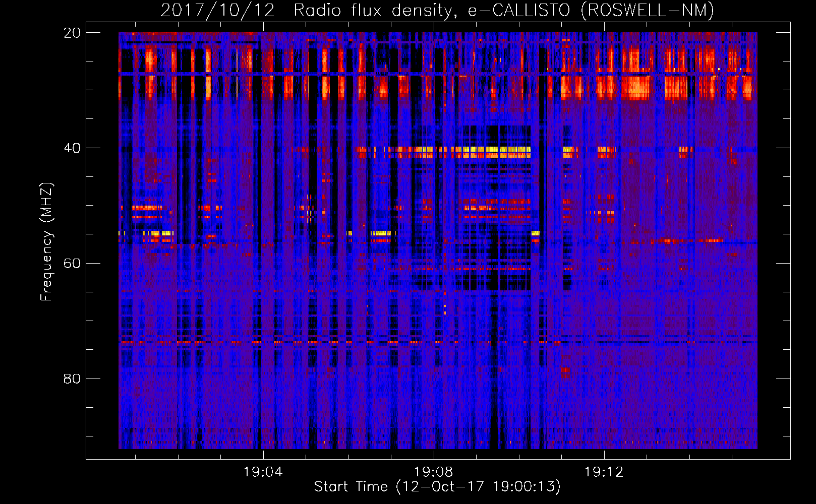The width and height of the screenshot is (816, 504).
Task: Click the 'Frequency (MHZ)' axis label
Action: [46, 242]
